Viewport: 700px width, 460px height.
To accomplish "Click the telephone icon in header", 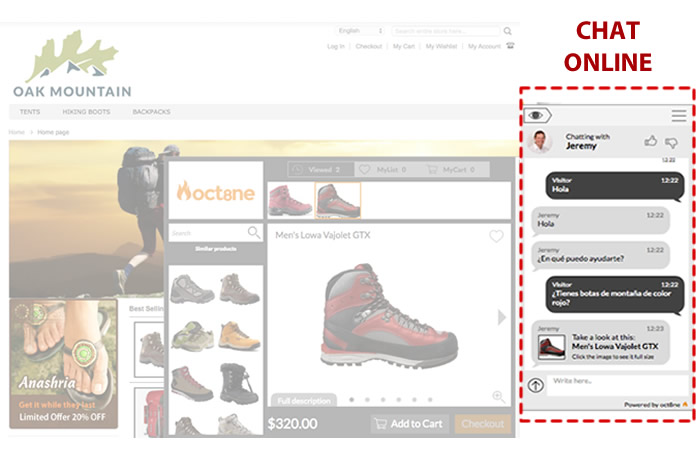I will pyautogui.click(x=510, y=46).
